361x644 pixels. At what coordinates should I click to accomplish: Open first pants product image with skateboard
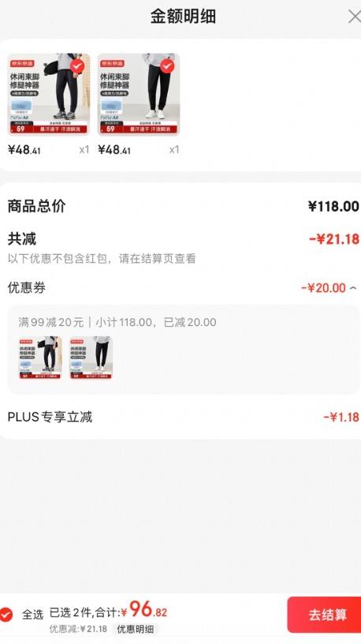pyautogui.click(x=49, y=95)
